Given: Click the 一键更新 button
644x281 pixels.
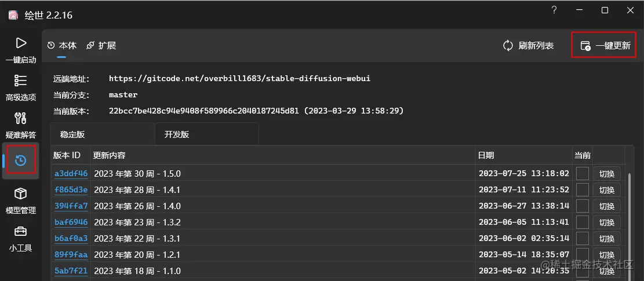Looking at the screenshot, I should tap(605, 46).
